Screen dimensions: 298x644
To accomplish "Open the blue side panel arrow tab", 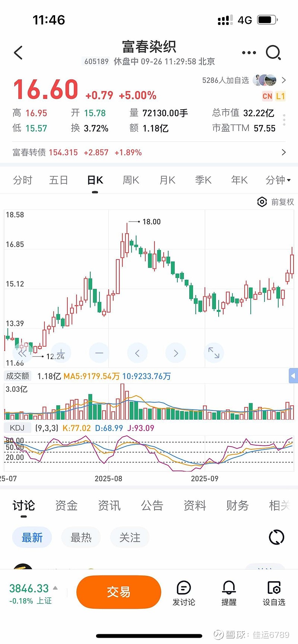I will 294,376.
